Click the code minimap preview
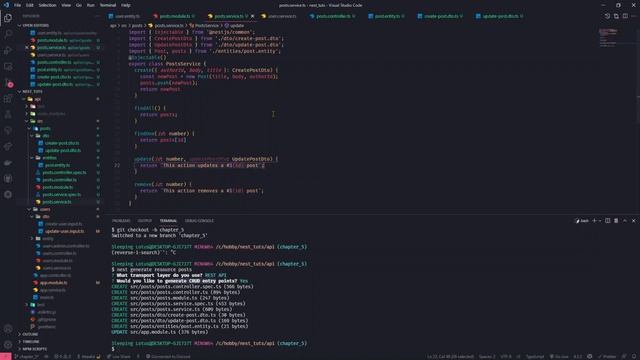 [x=609, y=38]
